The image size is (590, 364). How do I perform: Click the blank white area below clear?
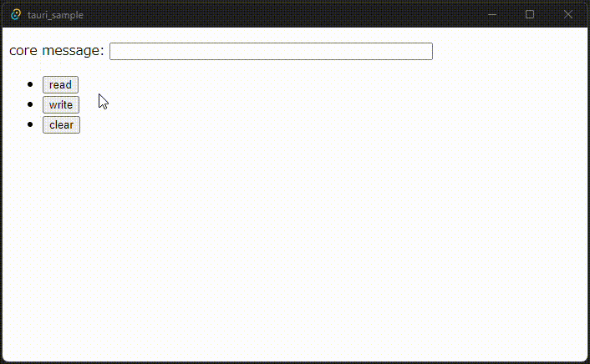click(293, 245)
